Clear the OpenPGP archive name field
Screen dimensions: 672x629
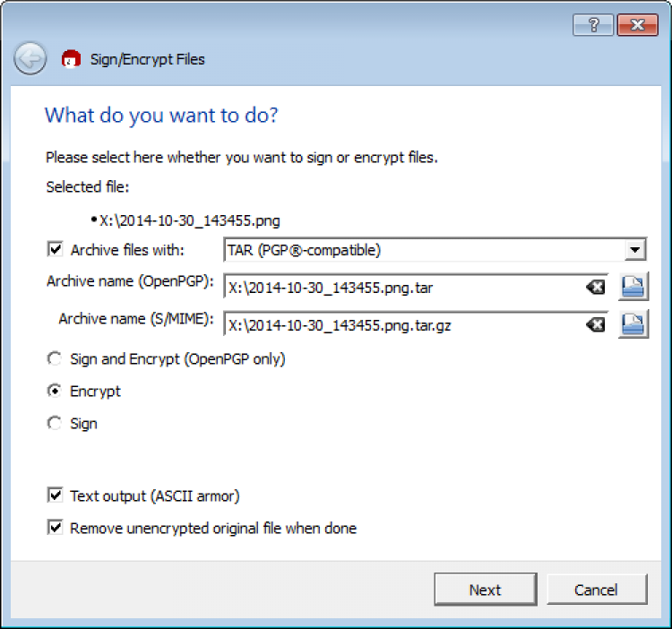(x=596, y=287)
